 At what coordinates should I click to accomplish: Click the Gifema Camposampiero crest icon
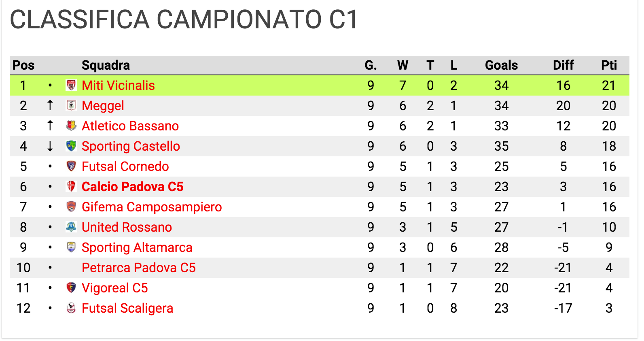point(71,207)
